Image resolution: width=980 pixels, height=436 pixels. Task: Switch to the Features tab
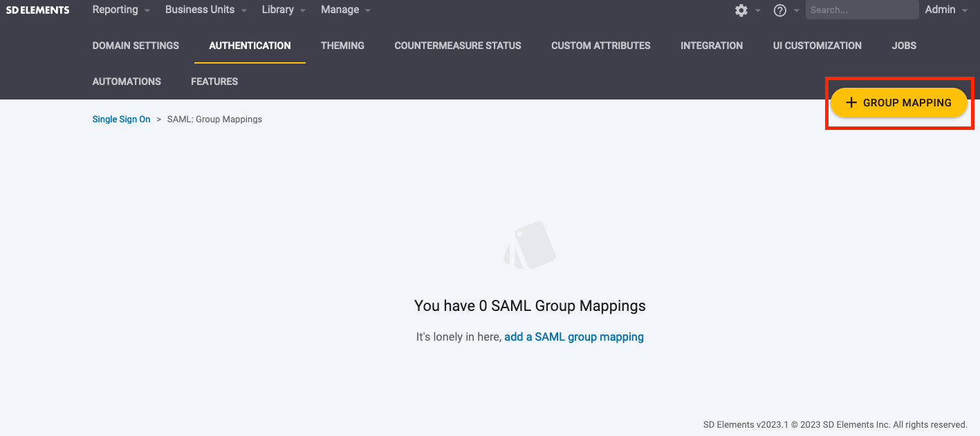pyautogui.click(x=214, y=82)
